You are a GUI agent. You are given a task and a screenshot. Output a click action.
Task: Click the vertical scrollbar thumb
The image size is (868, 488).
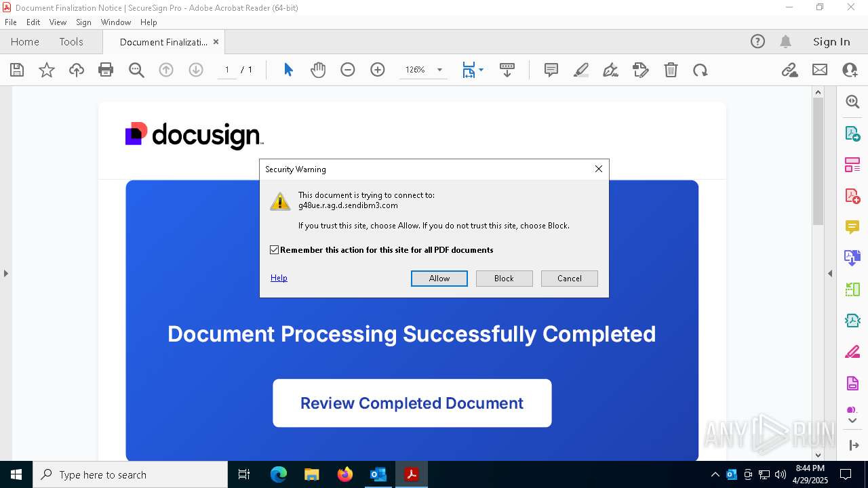818,161
